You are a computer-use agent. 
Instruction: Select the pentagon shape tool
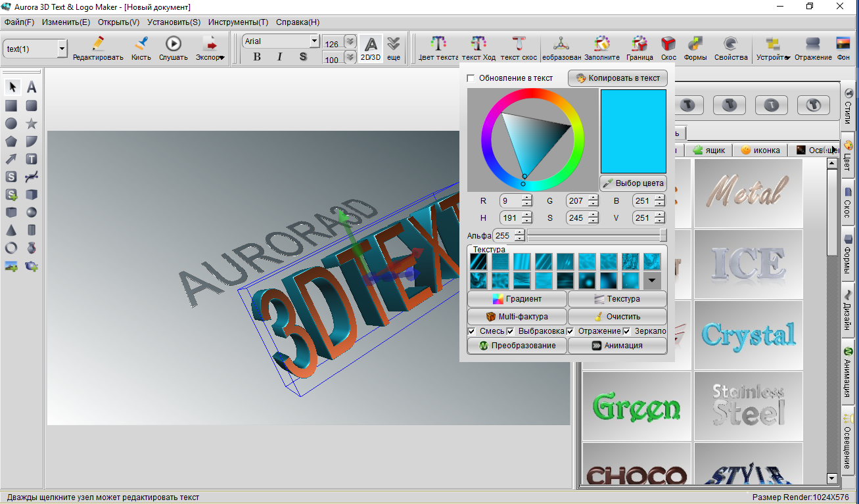tap(11, 141)
